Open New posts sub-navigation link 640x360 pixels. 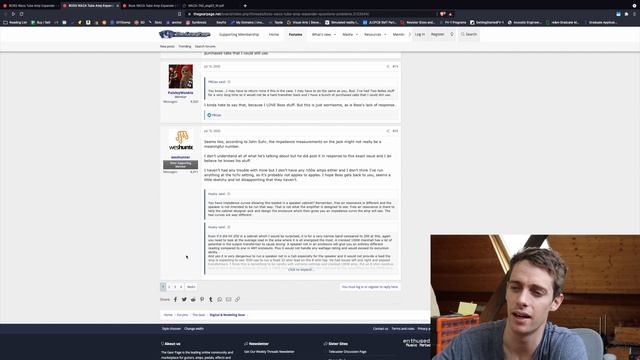tap(167, 47)
